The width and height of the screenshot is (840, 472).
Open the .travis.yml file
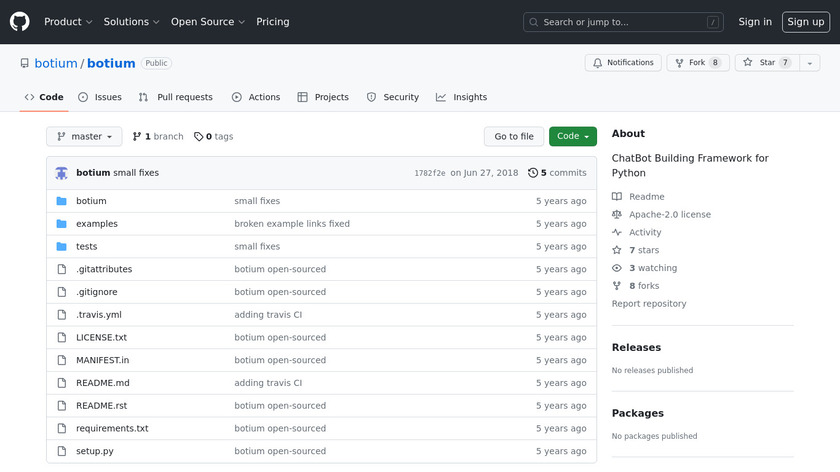99,314
